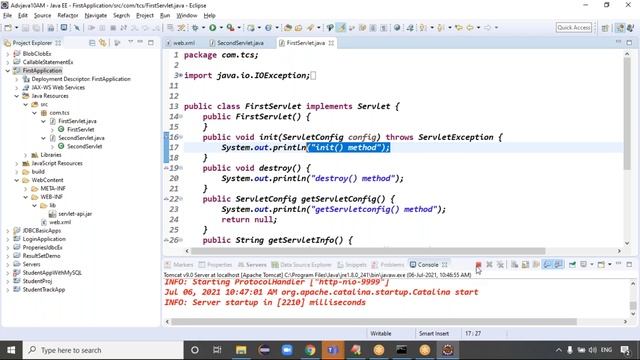Select the SecondServlet class tree item
This screenshot has height=360, width=640.
coord(84,147)
